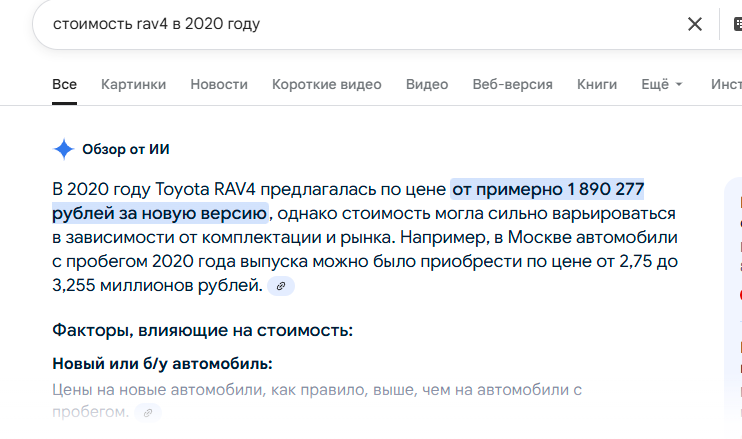The height and width of the screenshot is (439, 742).
Task: Click the blue AI overview sparkle icon
Action: point(63,149)
